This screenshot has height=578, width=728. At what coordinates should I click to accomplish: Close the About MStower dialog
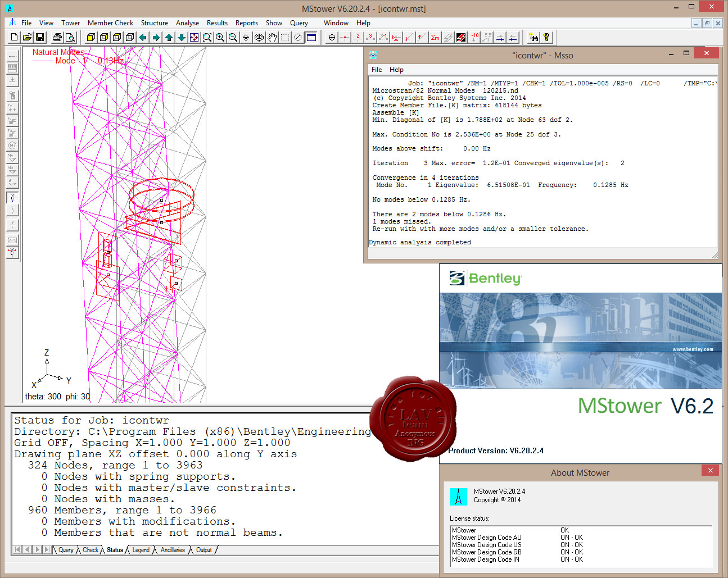point(711,471)
